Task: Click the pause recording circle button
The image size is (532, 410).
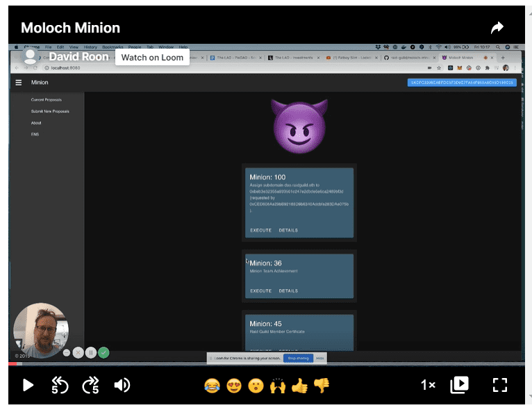Action: tap(91, 353)
